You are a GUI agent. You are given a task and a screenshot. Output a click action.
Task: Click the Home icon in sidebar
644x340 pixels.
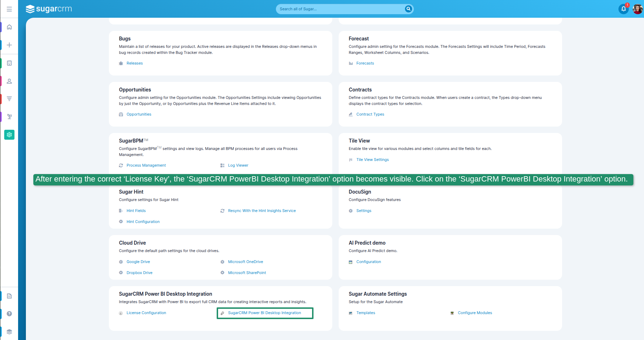pyautogui.click(x=9, y=27)
